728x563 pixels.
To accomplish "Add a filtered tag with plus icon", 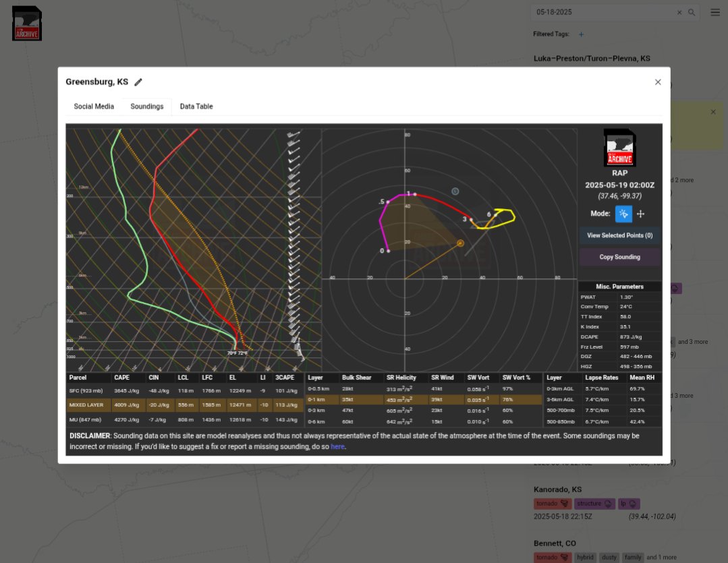I will pos(581,34).
